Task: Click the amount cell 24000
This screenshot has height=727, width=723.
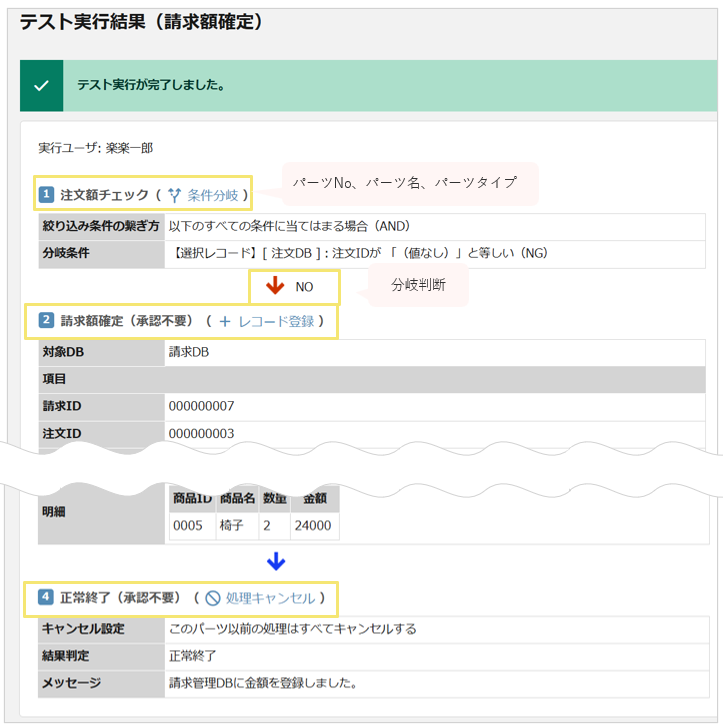Action: pos(315,526)
